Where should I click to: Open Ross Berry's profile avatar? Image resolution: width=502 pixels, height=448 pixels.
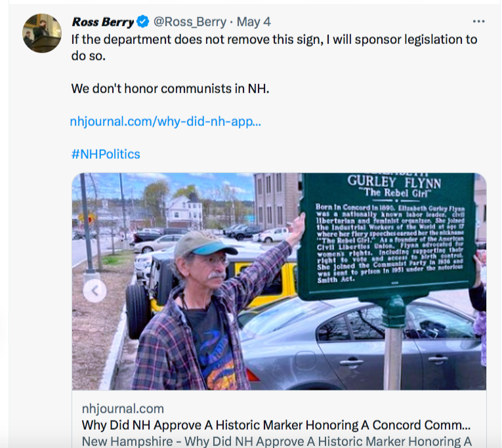click(42, 33)
